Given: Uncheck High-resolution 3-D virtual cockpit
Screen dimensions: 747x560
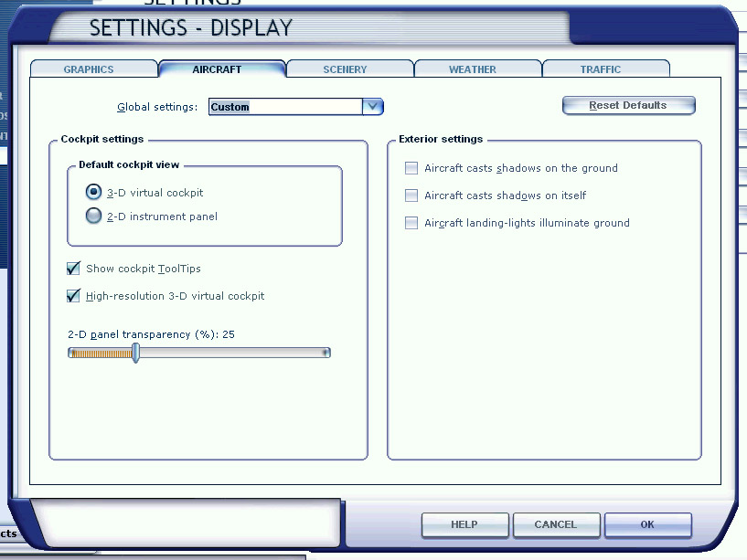Looking at the screenshot, I should click(x=74, y=296).
